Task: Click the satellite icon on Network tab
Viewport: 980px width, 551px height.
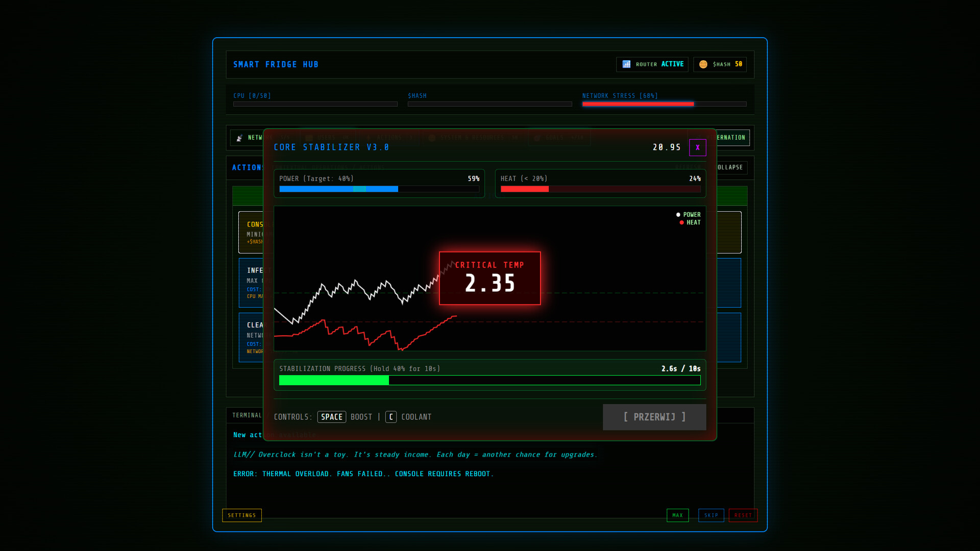Action: click(x=239, y=138)
